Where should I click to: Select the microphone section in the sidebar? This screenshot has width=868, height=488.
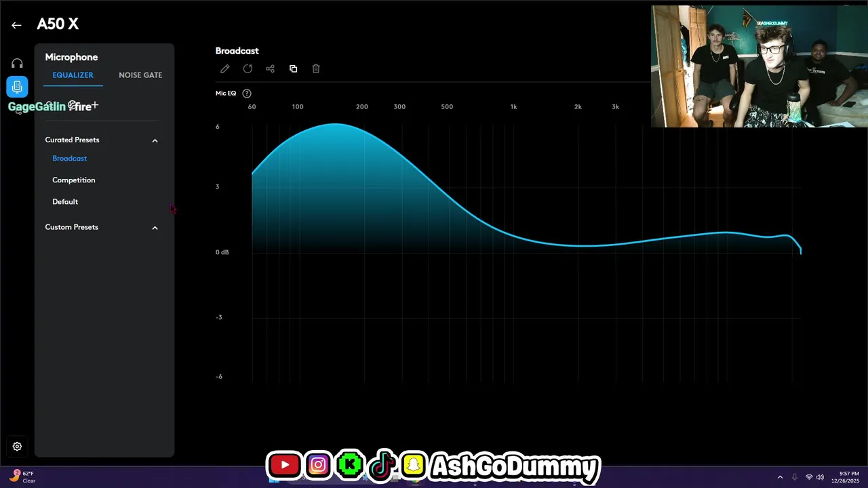tap(17, 87)
